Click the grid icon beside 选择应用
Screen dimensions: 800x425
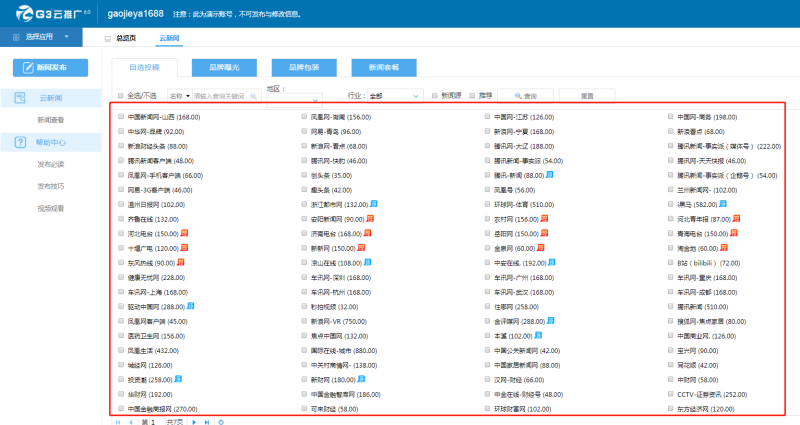tap(16, 37)
